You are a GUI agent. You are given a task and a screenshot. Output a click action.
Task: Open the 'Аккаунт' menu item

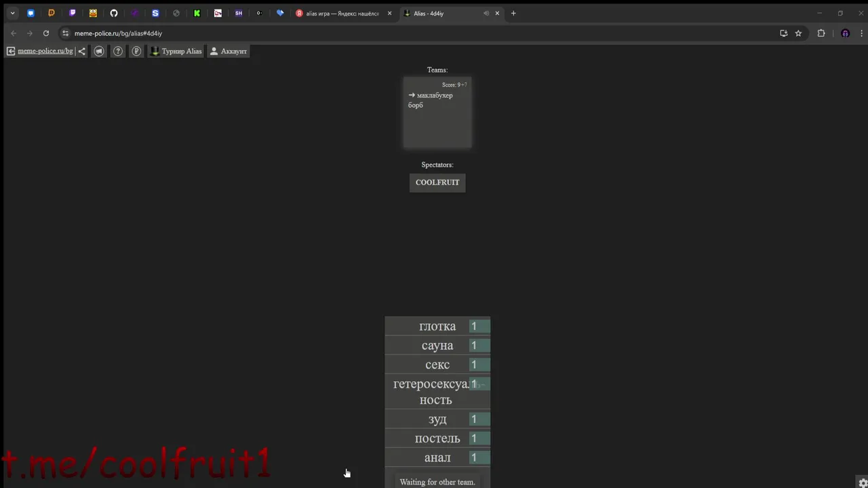point(229,51)
